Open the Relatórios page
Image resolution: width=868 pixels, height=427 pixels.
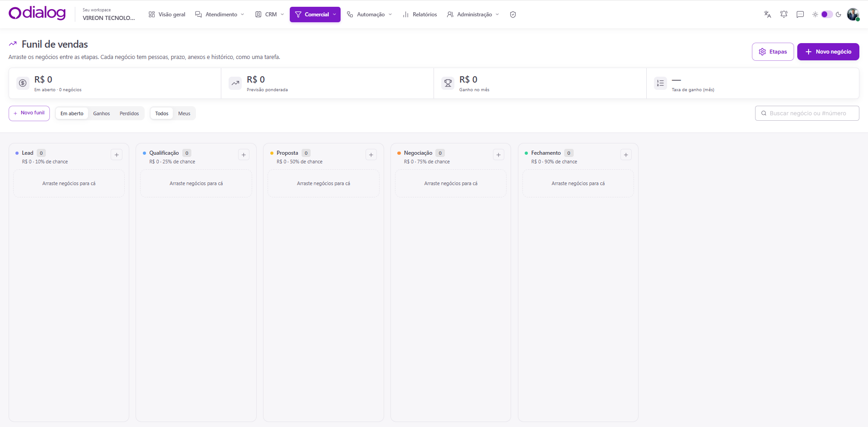(420, 15)
